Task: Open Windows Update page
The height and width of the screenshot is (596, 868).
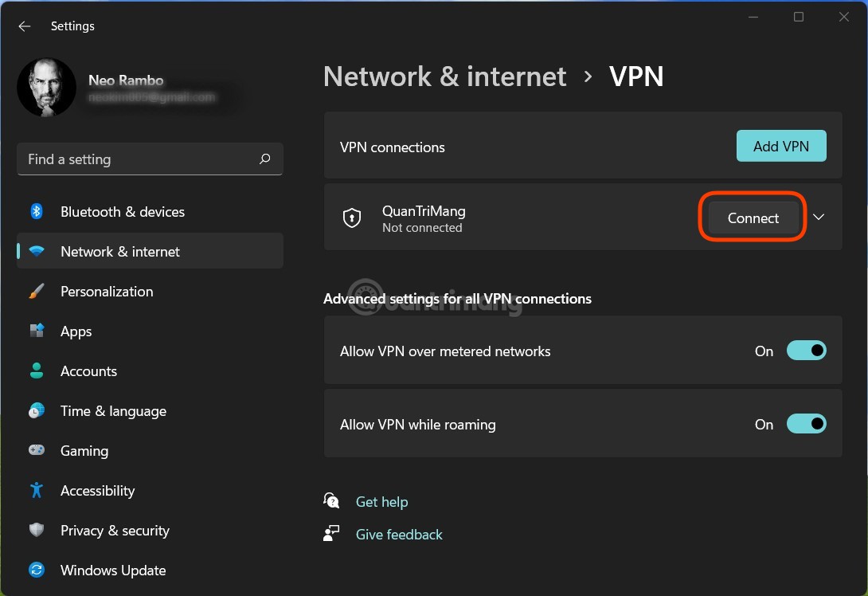Action: click(x=150, y=571)
